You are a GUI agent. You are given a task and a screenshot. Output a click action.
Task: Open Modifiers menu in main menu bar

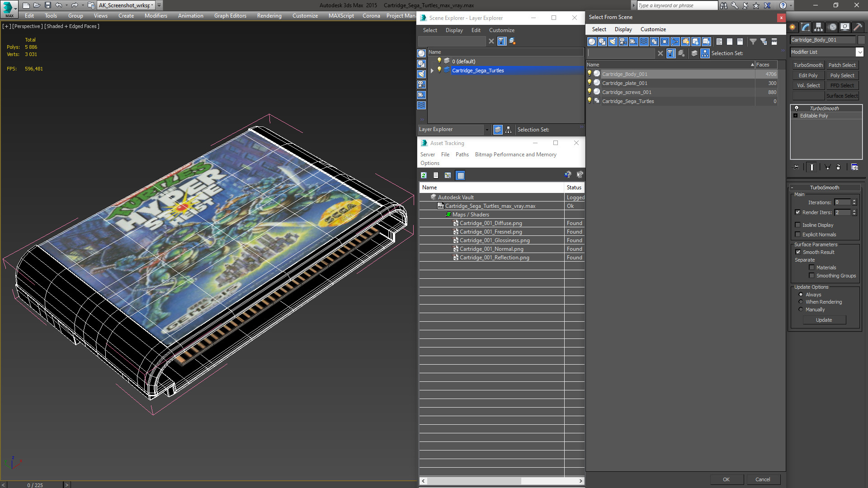click(156, 16)
